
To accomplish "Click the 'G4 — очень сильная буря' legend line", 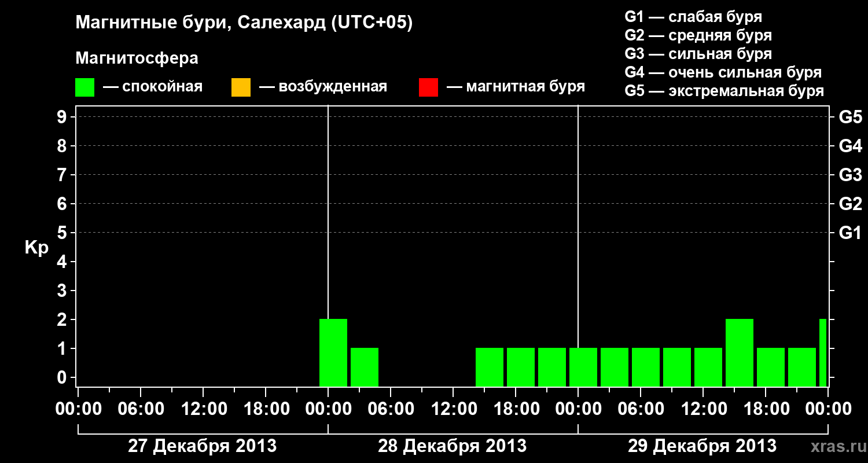I will [x=723, y=72].
